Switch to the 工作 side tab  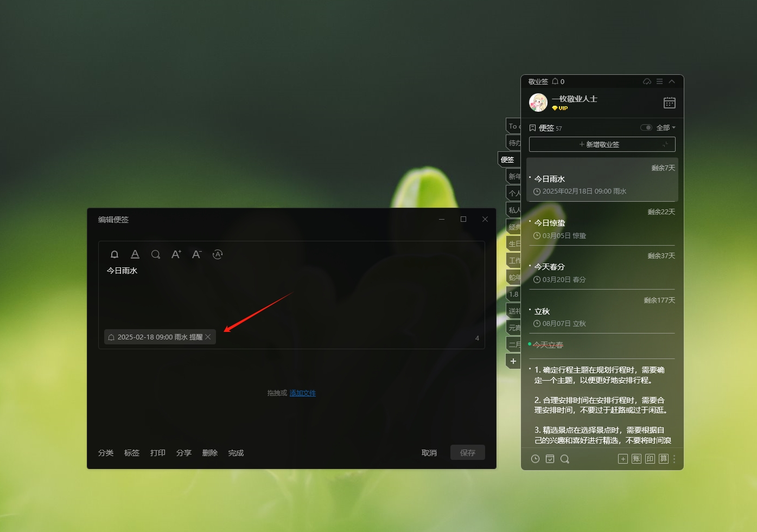(x=513, y=260)
